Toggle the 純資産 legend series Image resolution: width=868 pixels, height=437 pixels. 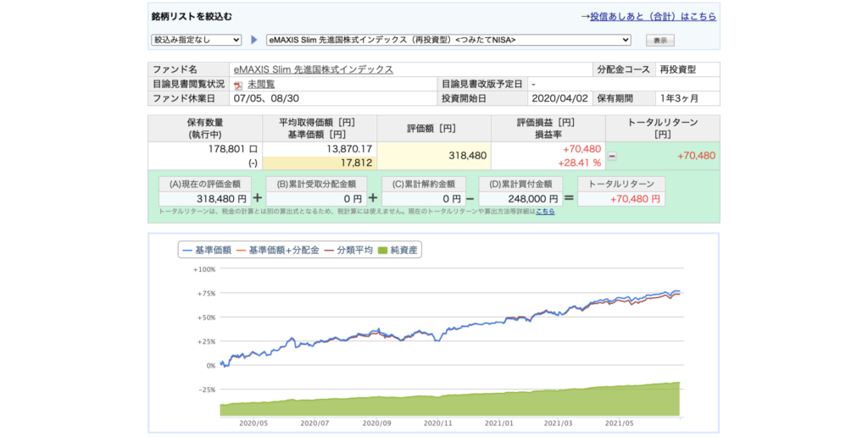(397, 250)
